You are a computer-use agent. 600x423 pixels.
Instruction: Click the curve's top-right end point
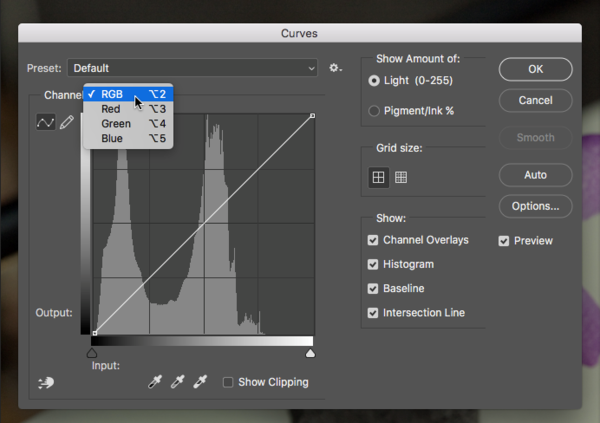[x=312, y=116]
